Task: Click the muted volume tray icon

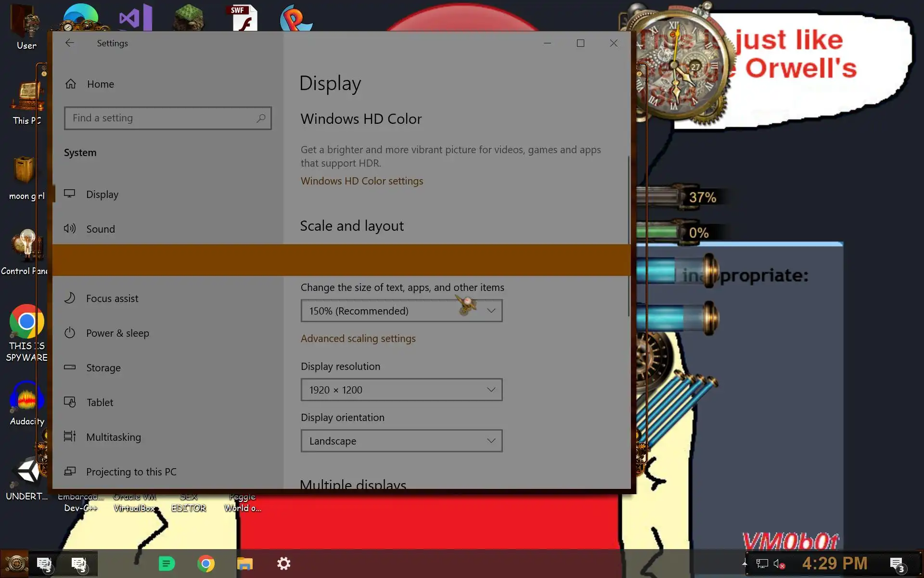Action: (x=778, y=564)
